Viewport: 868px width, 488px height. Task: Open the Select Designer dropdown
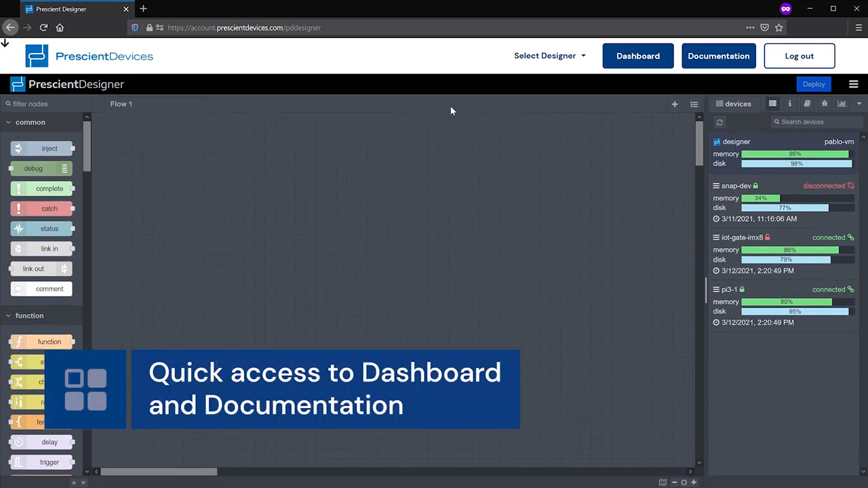point(549,56)
